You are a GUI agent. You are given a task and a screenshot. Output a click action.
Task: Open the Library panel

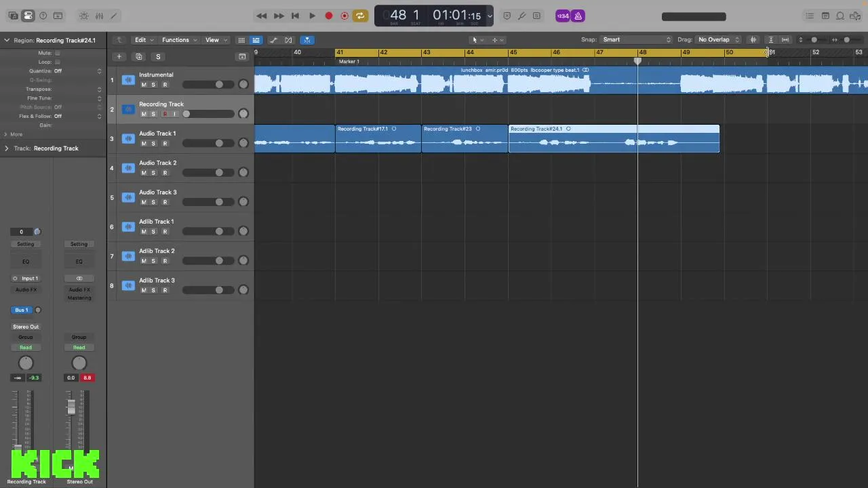13,16
